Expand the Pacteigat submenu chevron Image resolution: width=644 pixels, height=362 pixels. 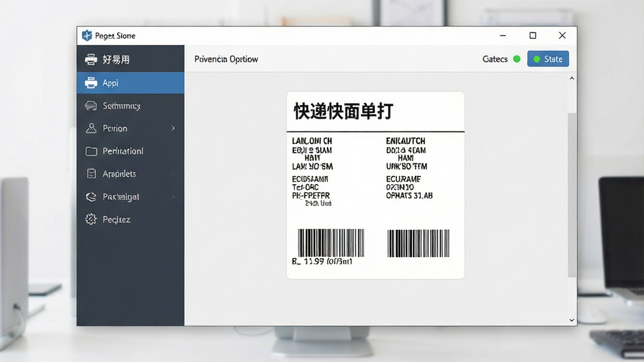173,197
